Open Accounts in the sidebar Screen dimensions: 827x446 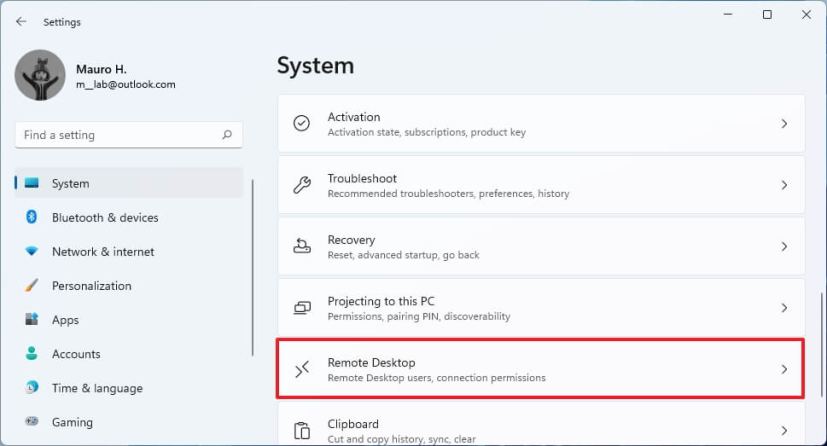coord(76,354)
